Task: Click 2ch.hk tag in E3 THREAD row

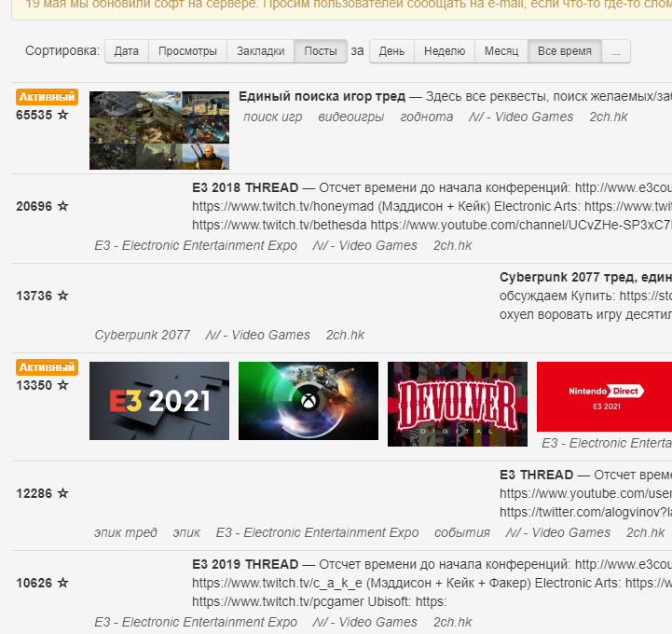Action: click(645, 532)
